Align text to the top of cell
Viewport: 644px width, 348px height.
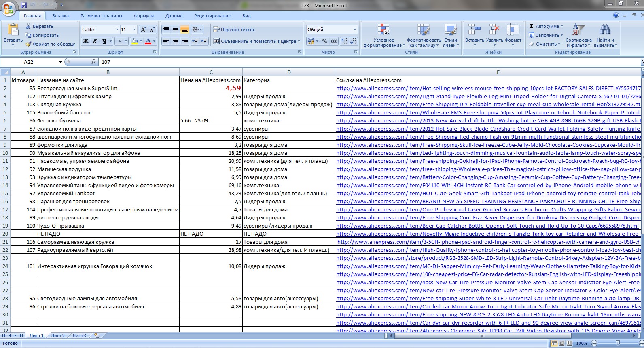[166, 30]
